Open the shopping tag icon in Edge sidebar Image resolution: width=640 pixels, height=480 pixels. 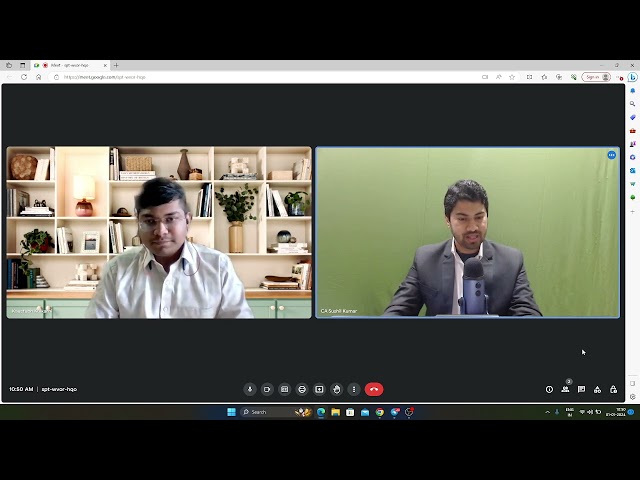pos(633,117)
